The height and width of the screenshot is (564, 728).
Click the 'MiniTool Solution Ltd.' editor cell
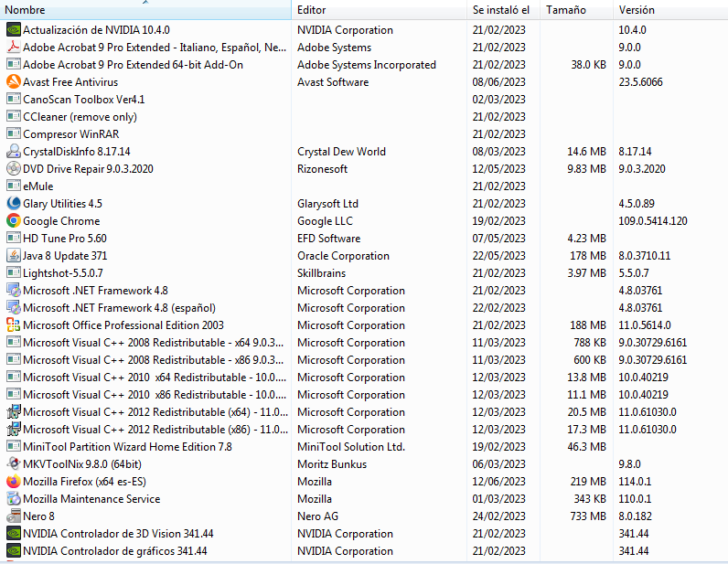[351, 447]
